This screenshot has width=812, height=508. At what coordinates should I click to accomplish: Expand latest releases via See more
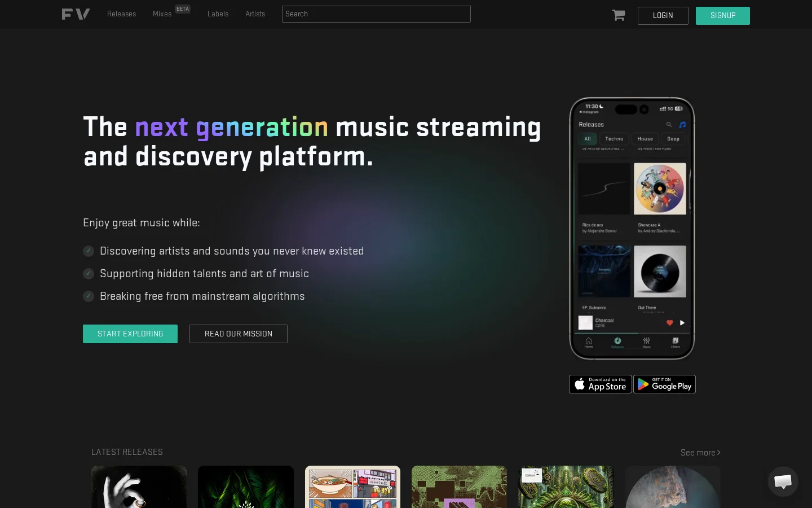pyautogui.click(x=700, y=453)
